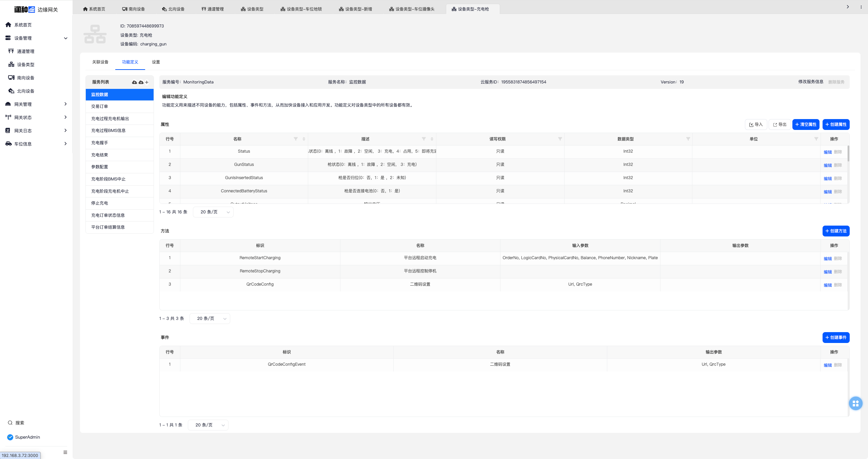Viewport: 868px width, 459px height.
Task: Click the floating blue grid widget icon
Action: click(x=855, y=403)
